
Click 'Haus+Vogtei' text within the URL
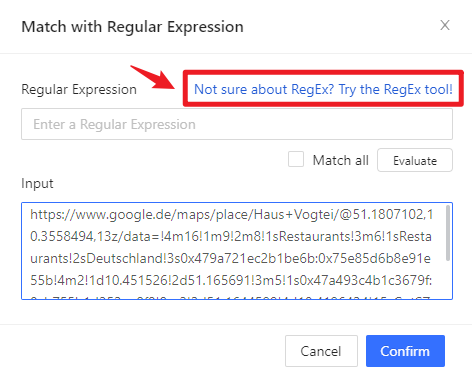pos(293,215)
